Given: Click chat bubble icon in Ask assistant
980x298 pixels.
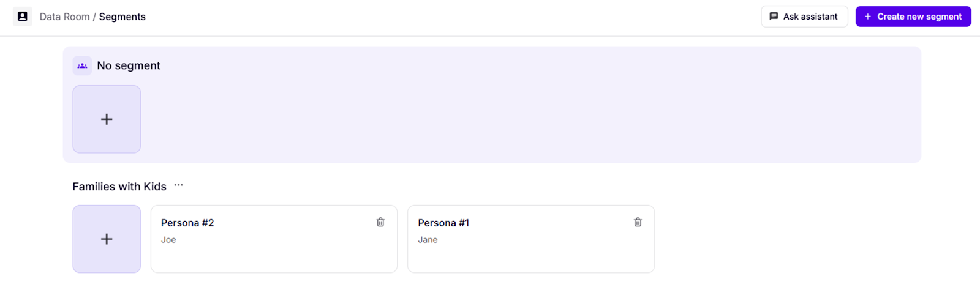Looking at the screenshot, I should [x=774, y=17].
